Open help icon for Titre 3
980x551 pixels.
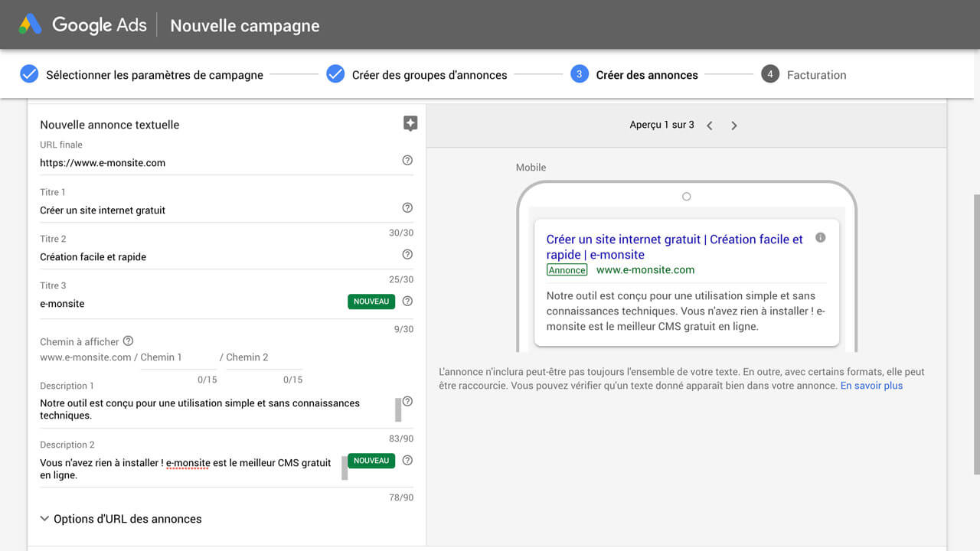point(407,302)
